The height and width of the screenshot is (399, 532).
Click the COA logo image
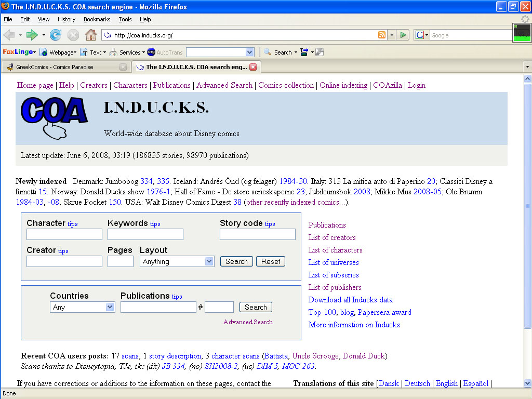[54, 118]
